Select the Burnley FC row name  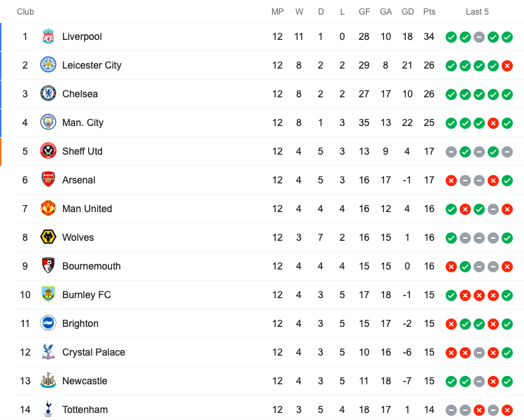point(87,295)
